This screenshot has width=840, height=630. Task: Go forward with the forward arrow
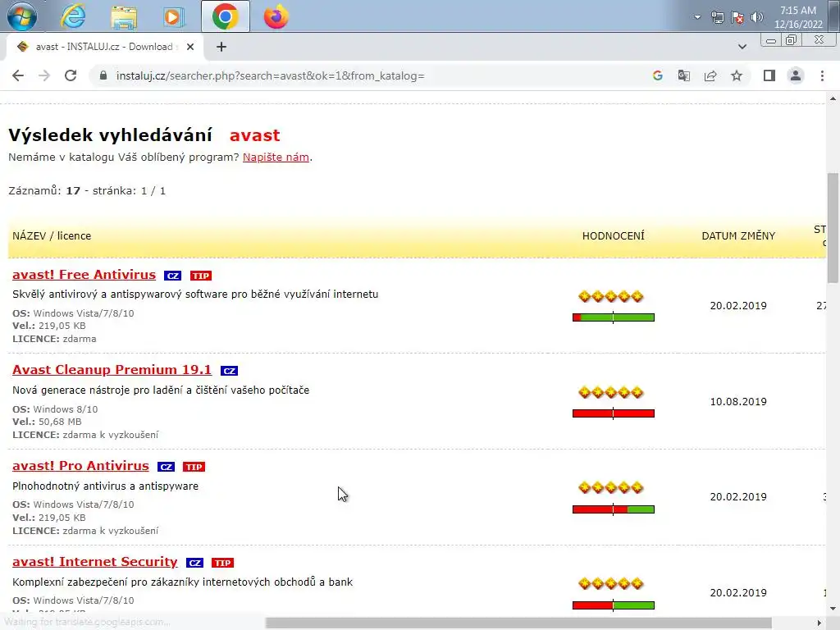pos(44,75)
